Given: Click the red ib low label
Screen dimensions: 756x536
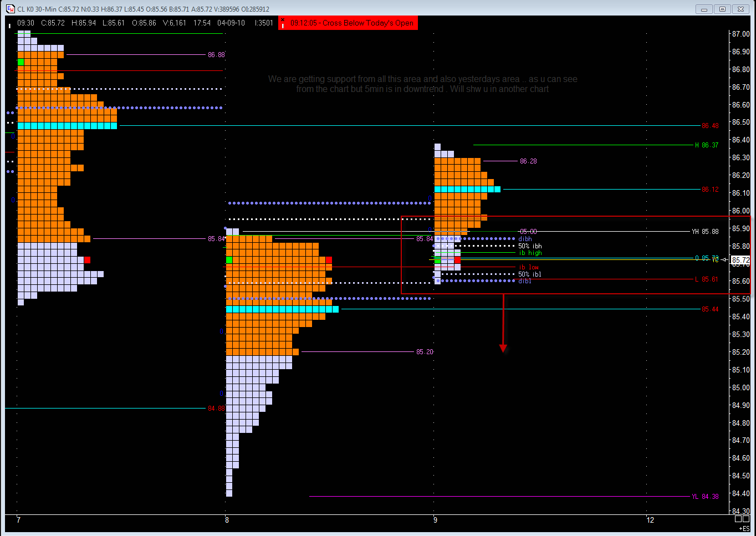Looking at the screenshot, I should coord(529,267).
